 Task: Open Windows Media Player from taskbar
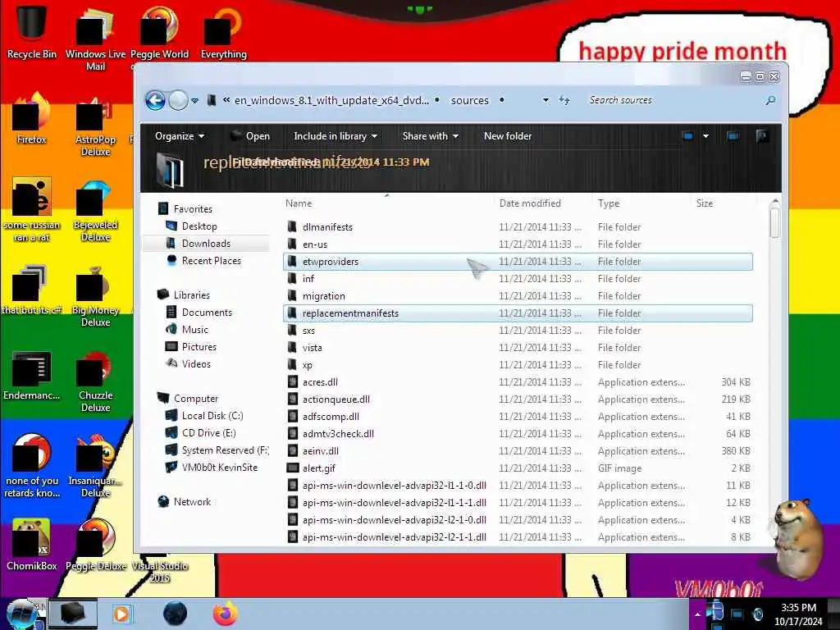pos(121,614)
